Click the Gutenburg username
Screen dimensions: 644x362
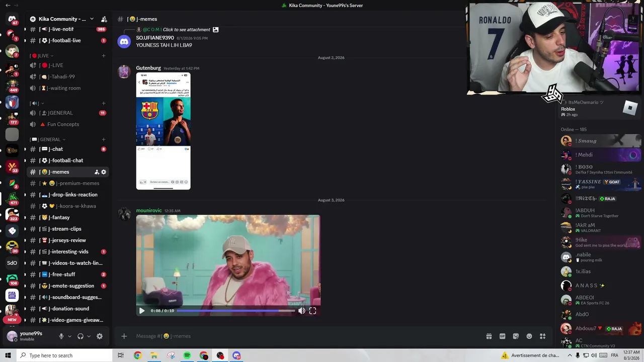[148, 68]
